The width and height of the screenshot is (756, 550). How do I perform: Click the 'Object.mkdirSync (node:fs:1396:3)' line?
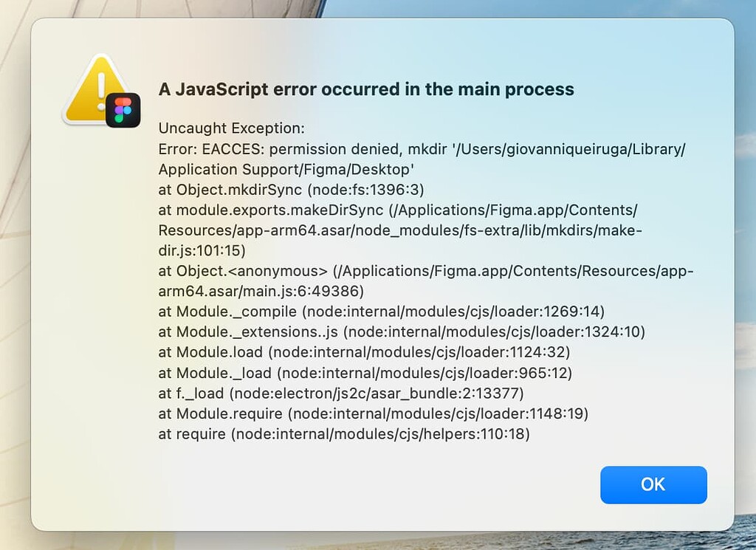point(291,189)
